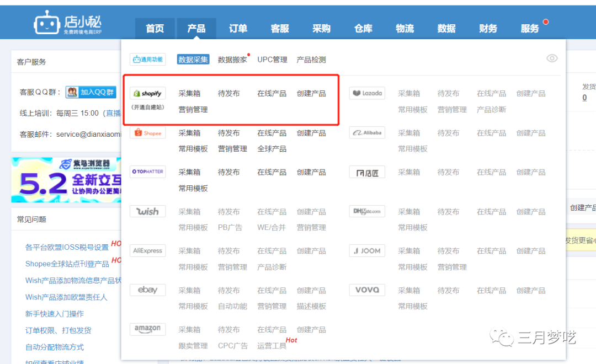Click the 加入QQ群 button
This screenshot has height=364, width=596.
[91, 92]
